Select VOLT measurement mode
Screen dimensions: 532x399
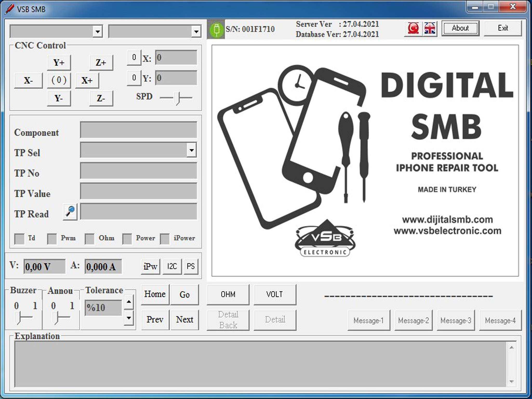275,294
